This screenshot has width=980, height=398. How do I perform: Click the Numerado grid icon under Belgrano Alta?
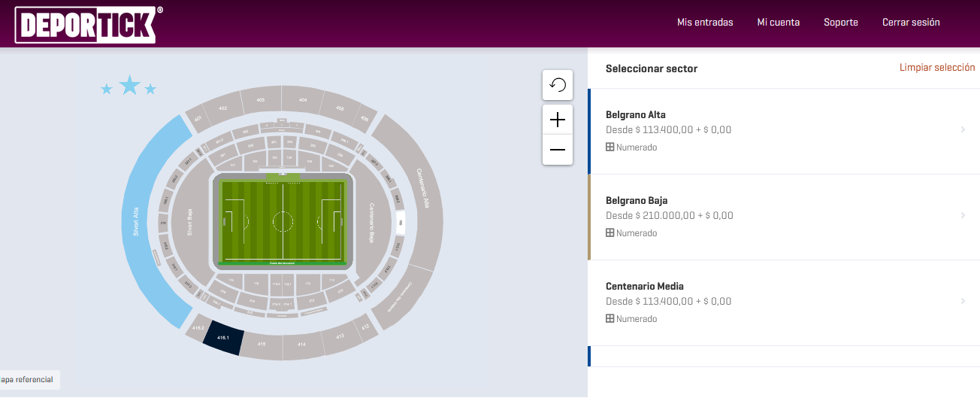610,147
